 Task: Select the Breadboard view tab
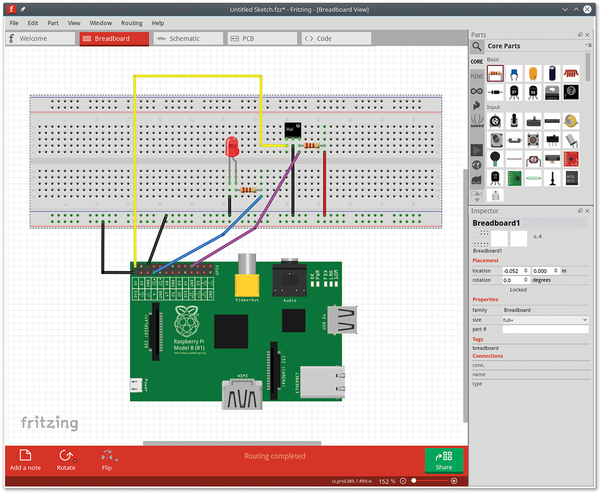(114, 38)
